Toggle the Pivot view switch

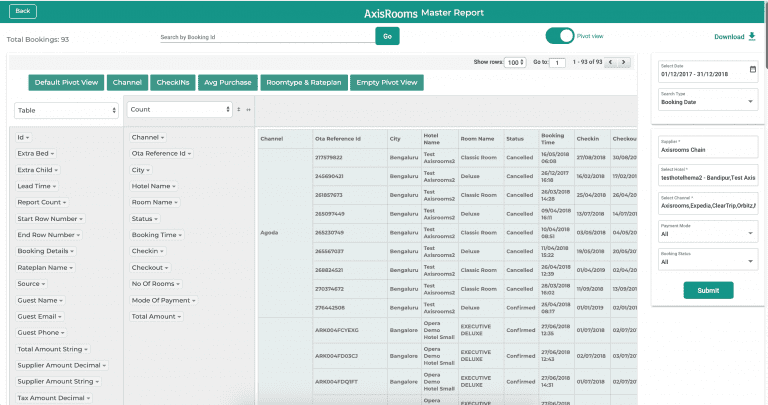click(560, 35)
